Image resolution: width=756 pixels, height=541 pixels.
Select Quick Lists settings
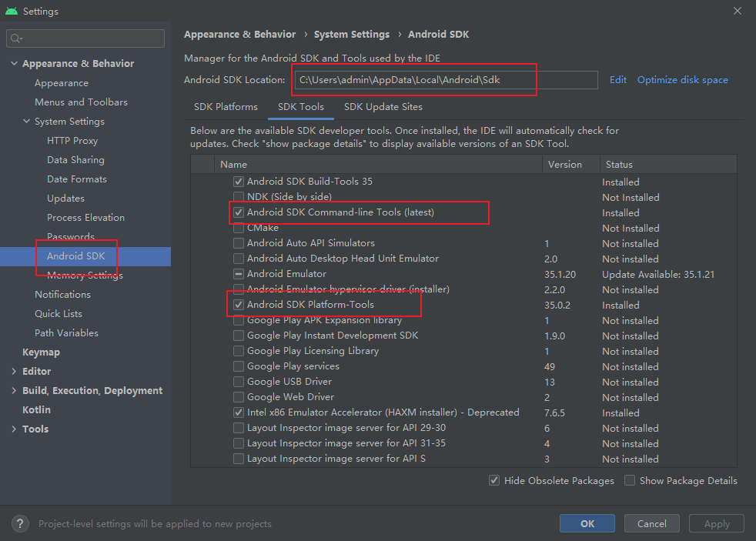click(x=59, y=314)
